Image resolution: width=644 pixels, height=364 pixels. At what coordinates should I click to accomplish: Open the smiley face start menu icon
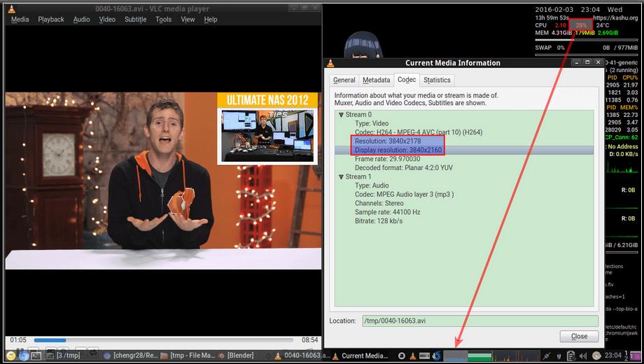click(11, 356)
